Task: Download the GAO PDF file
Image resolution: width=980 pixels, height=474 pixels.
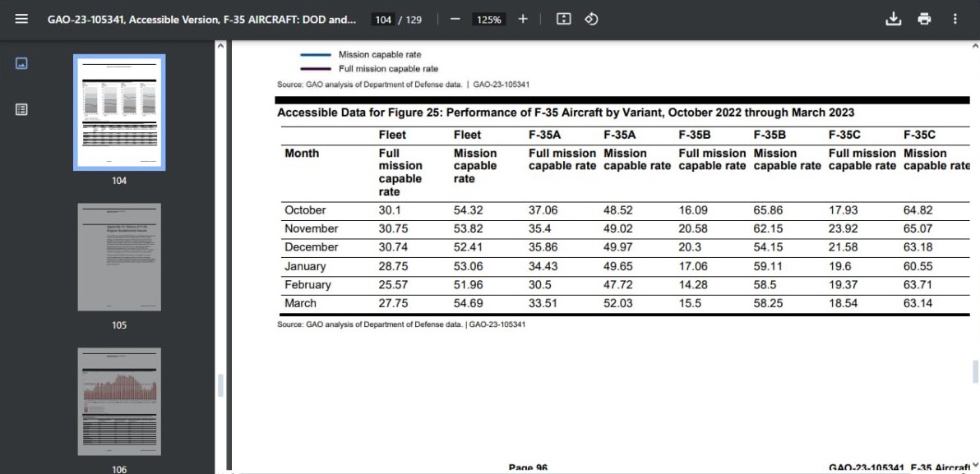Action: (x=894, y=20)
